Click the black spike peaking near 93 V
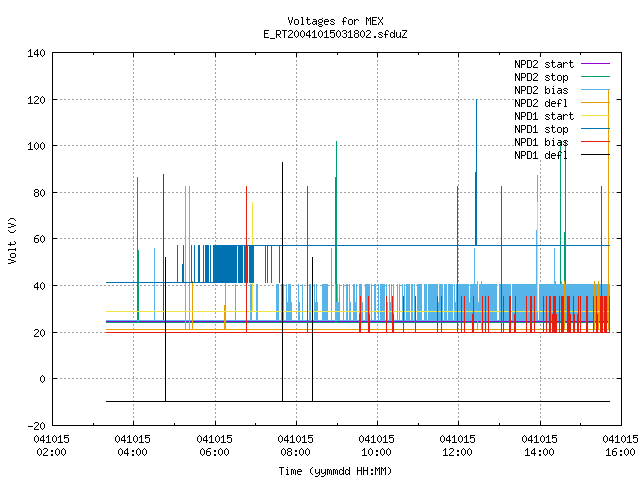The image size is (640, 480). pyautogui.click(x=282, y=282)
